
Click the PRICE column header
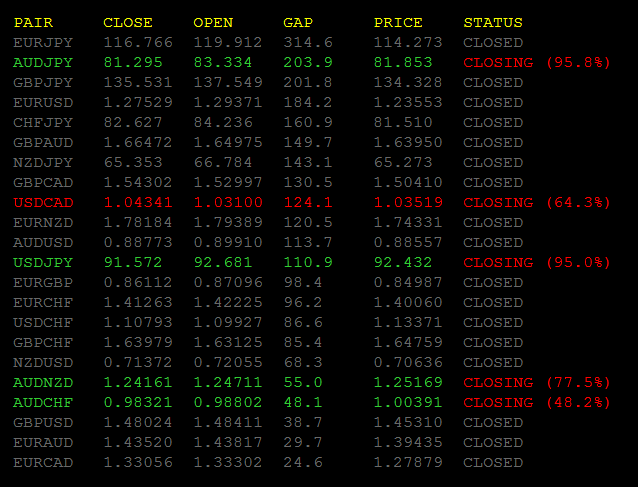[398, 22]
